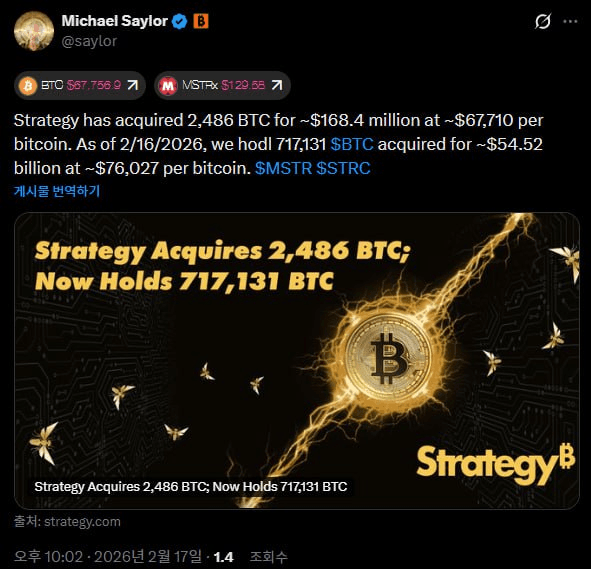This screenshot has height=569, width=591.
Task: Follow the $STRC cashtag link
Action: point(343,168)
